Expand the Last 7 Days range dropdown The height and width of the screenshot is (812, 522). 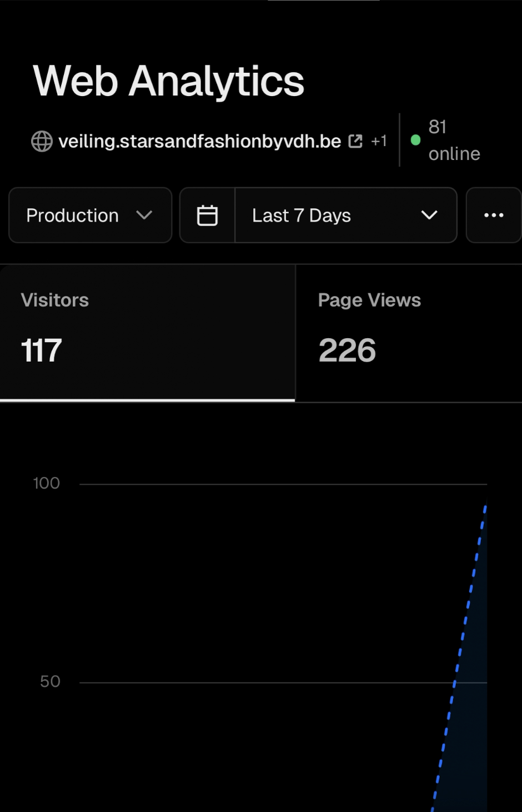click(346, 215)
